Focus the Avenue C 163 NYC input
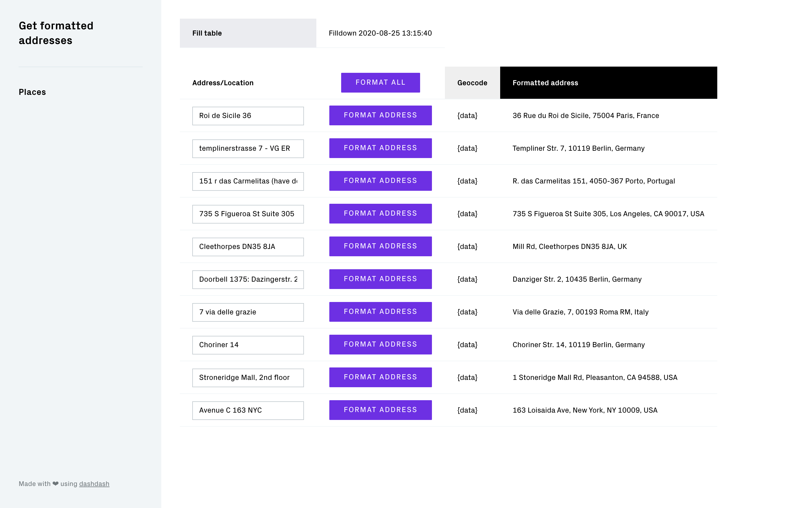Viewport: 812px width, 508px height. [248, 411]
